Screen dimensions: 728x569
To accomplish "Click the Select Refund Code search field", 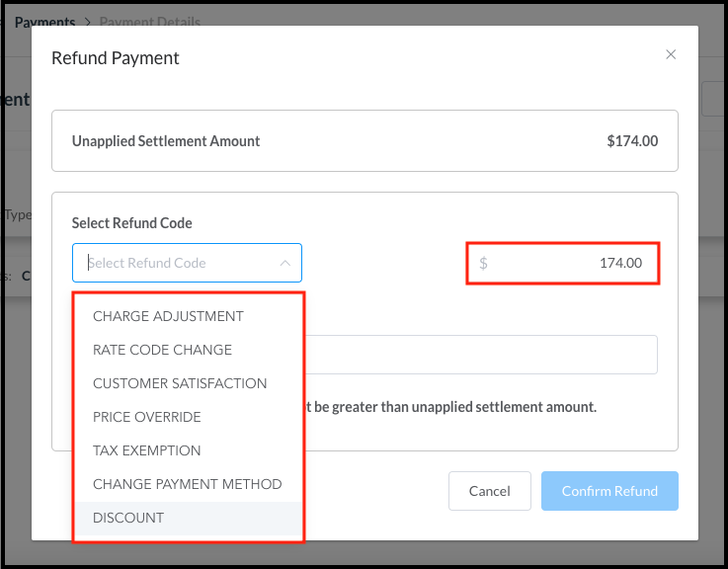I will [x=178, y=263].
